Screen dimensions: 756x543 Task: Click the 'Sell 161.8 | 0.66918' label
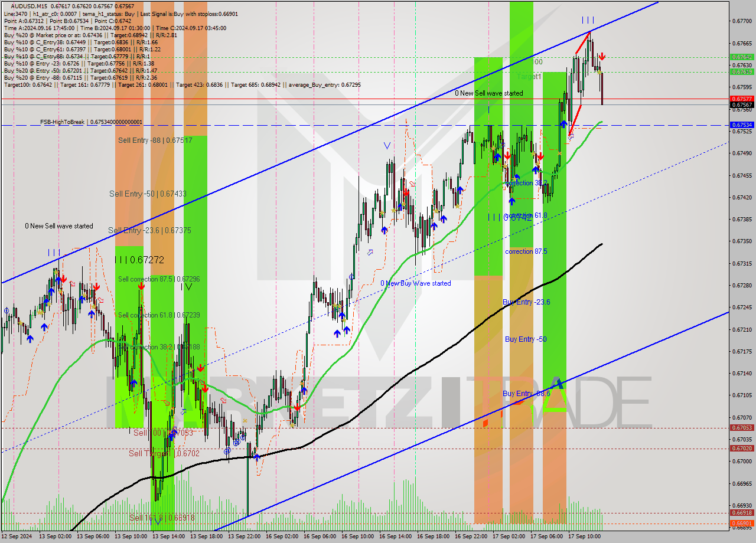click(162, 518)
